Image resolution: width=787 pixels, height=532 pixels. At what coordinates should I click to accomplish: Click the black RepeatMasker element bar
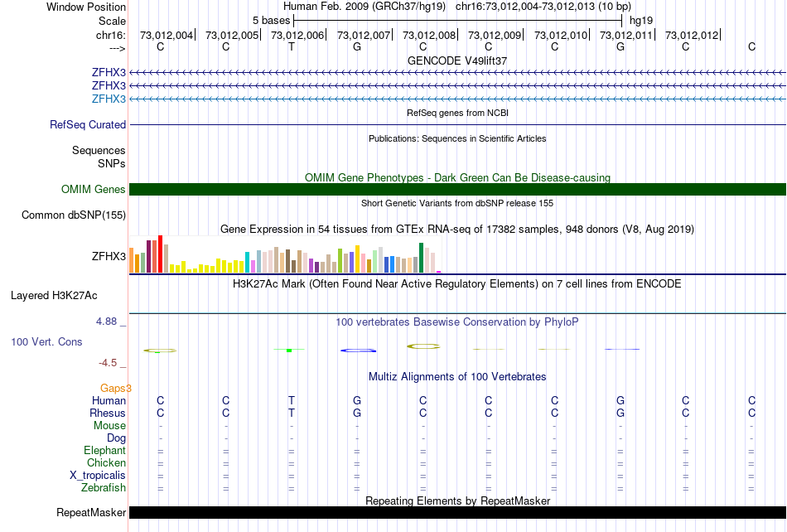pyautogui.click(x=457, y=512)
